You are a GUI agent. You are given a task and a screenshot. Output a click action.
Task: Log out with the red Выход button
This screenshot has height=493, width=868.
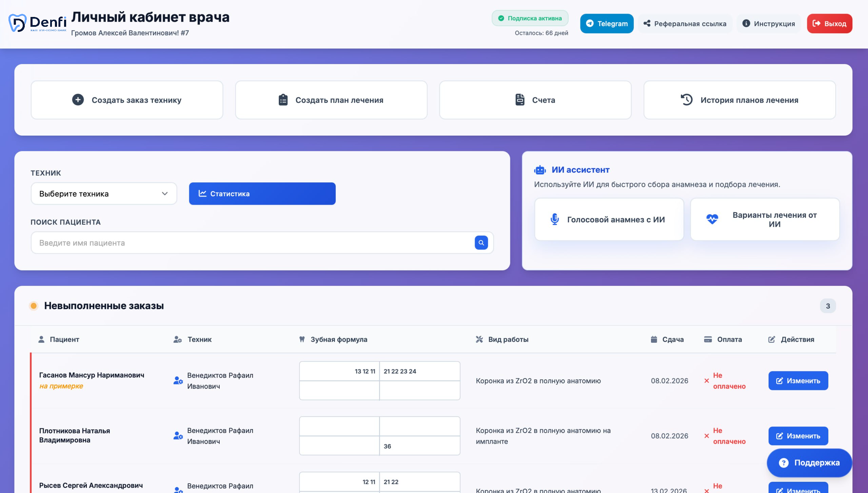click(x=829, y=23)
